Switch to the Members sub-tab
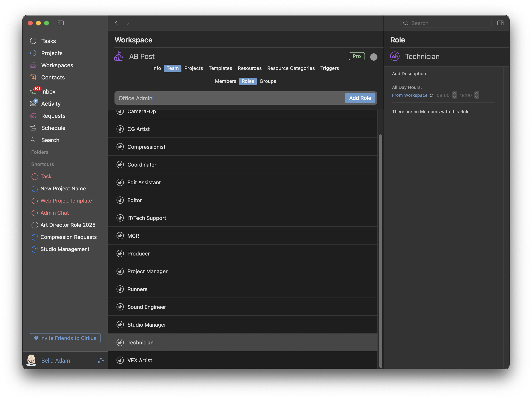 pos(225,81)
